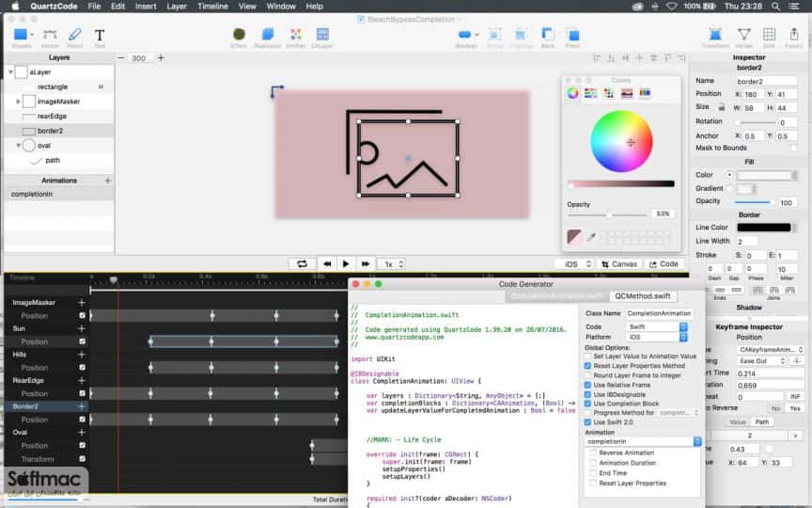
Task: Zoom in canvas with plus button
Action: 161,57
